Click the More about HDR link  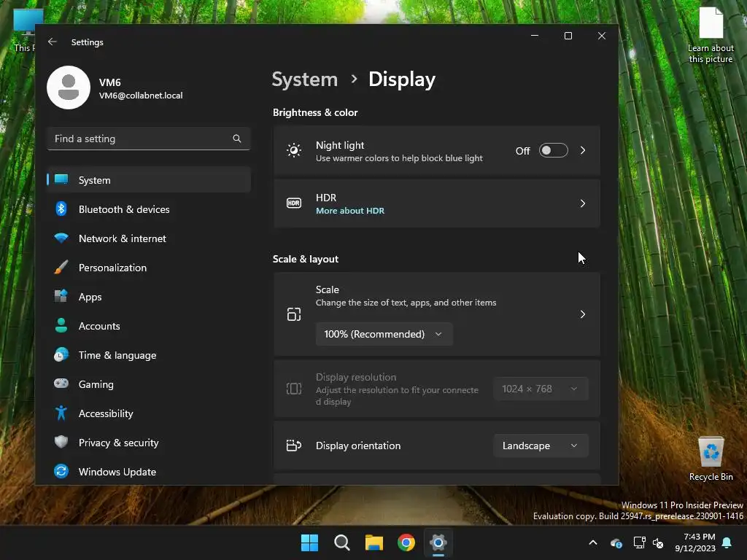coord(350,211)
